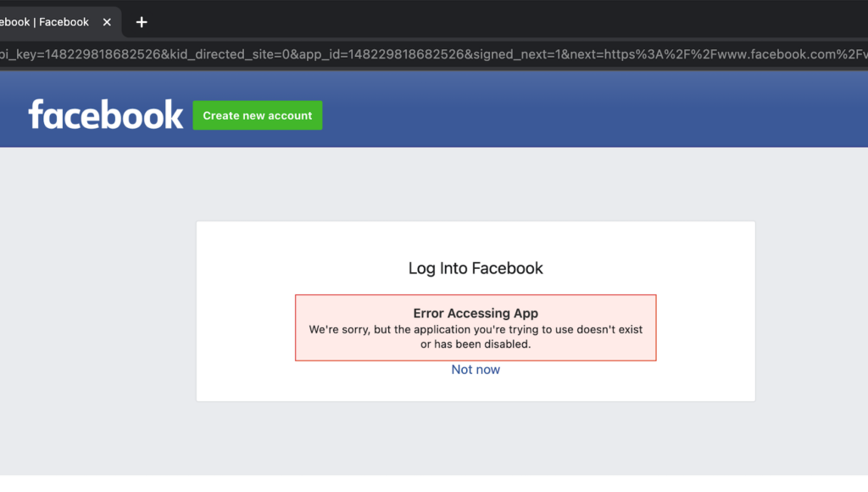This screenshot has width=868, height=492.
Task: Click the empty tab strip area
Action: click(509, 20)
